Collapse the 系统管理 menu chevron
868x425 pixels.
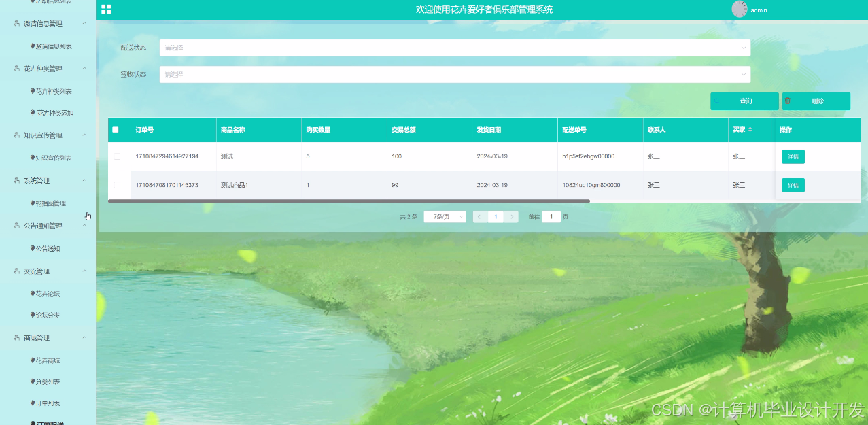(x=84, y=181)
